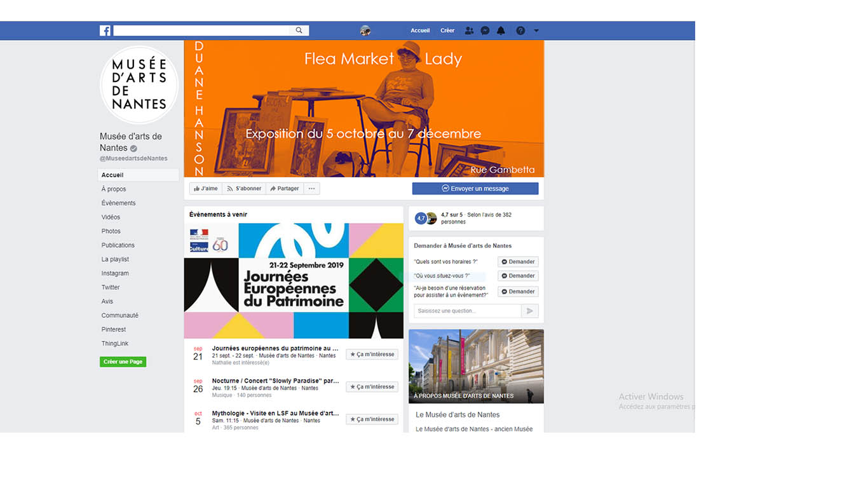The width and height of the screenshot is (868, 488).
Task: Click the S'abonner button
Action: pyautogui.click(x=244, y=188)
